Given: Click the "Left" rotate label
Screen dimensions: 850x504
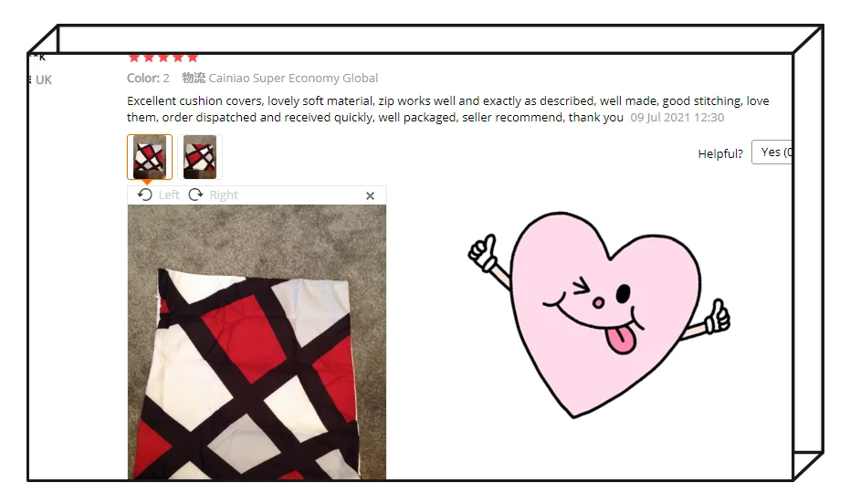Looking at the screenshot, I should tap(169, 195).
